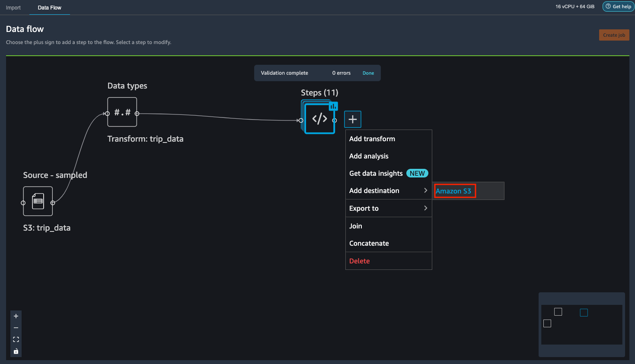Click the NEW badge next to data insights
This screenshot has height=364, width=635.
click(x=417, y=173)
